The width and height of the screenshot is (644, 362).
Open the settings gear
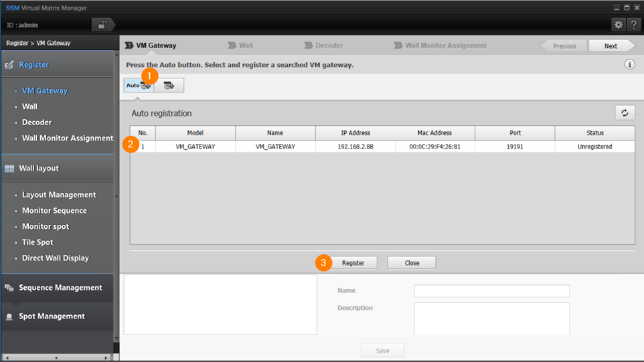(x=618, y=25)
